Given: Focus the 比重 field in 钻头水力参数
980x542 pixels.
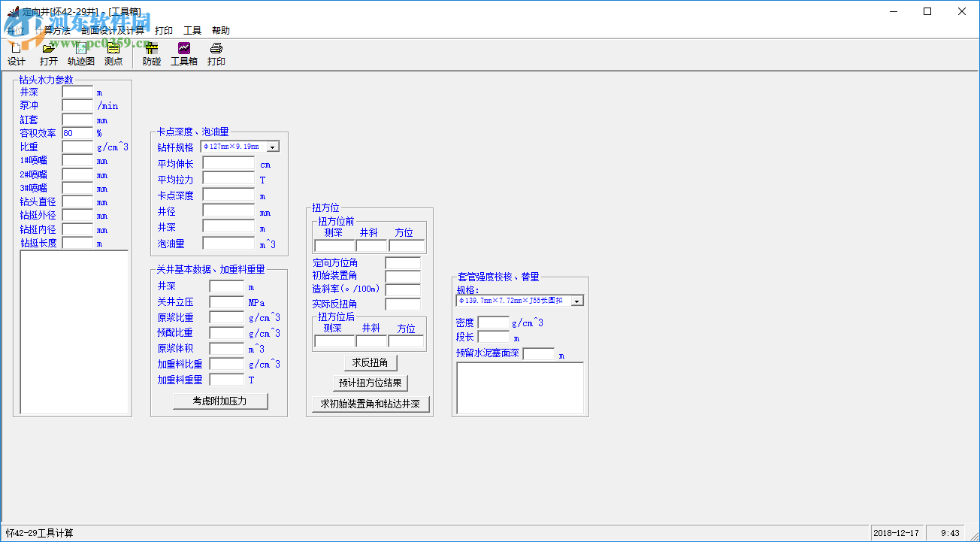Looking at the screenshot, I should tap(77, 147).
